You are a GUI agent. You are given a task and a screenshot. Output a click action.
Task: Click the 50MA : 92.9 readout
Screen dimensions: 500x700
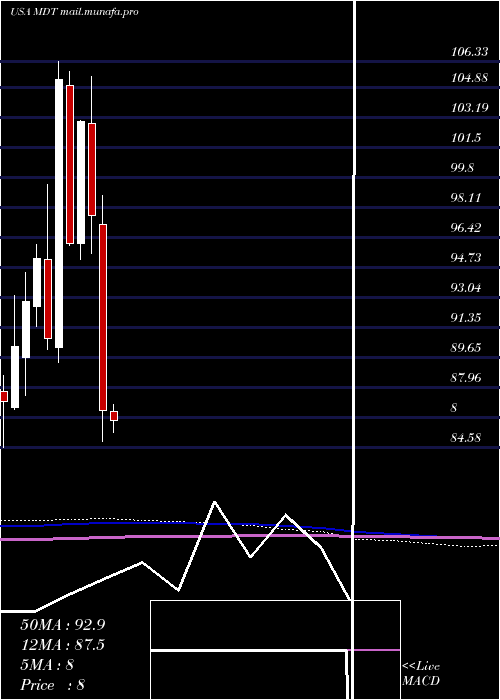pyautogui.click(x=63, y=624)
